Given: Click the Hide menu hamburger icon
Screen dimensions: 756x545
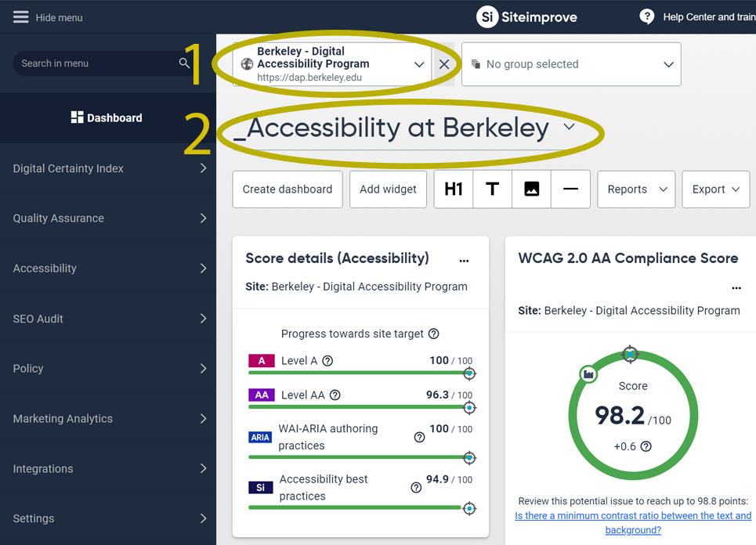Looking at the screenshot, I should (20, 16).
